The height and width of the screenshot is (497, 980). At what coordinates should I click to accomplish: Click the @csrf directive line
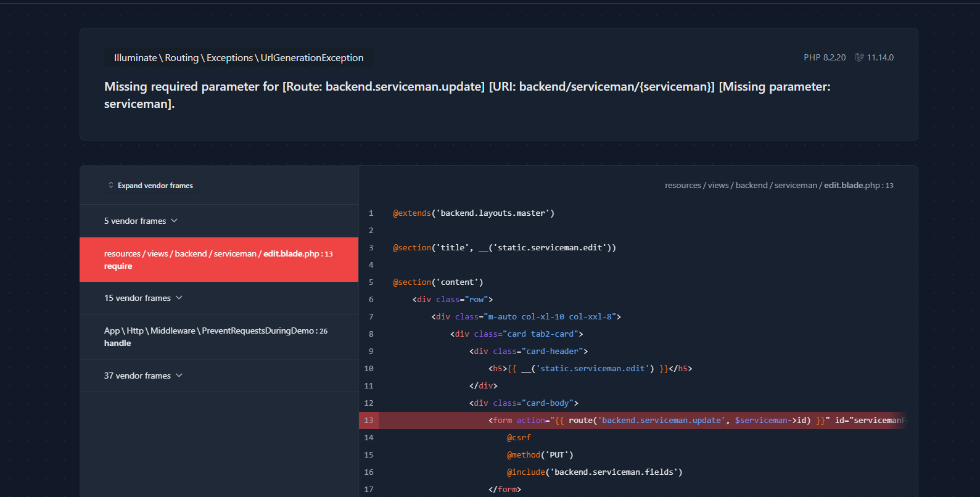coord(519,437)
